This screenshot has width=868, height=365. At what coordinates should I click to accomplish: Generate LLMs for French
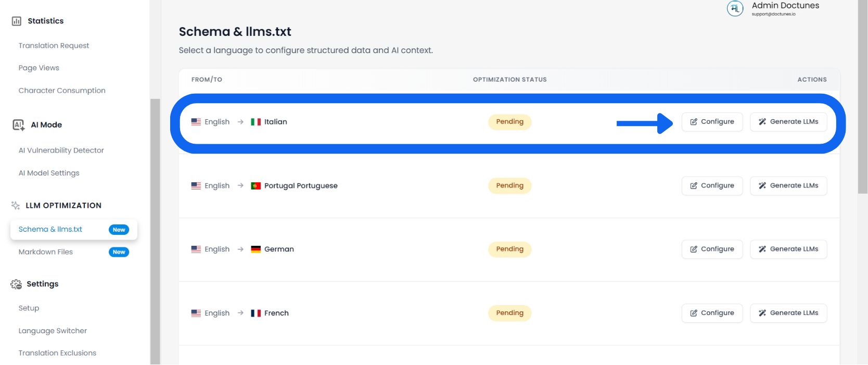pos(788,313)
